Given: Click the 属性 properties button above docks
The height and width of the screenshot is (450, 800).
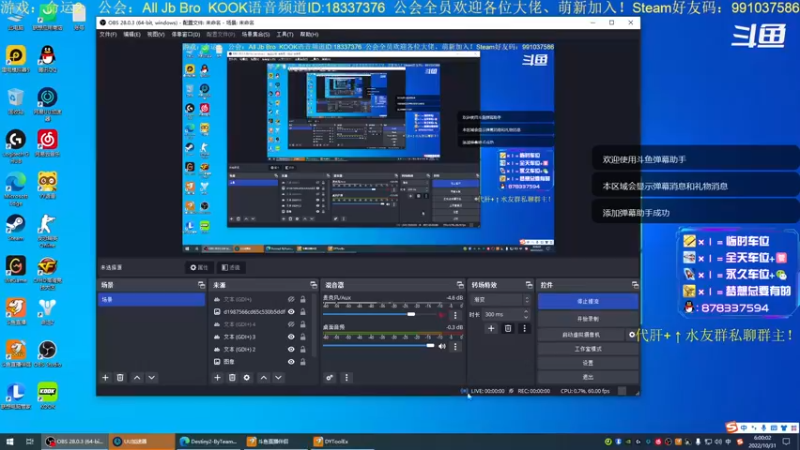Looking at the screenshot, I should point(199,267).
